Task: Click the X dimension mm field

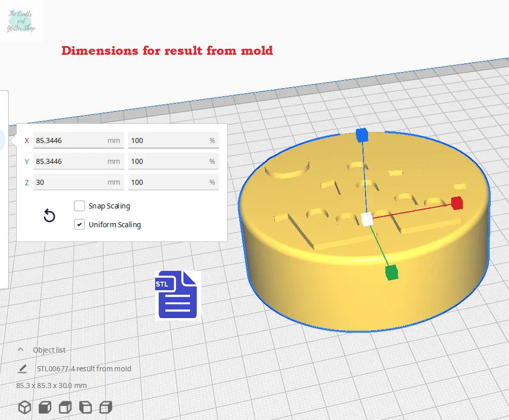Action: pos(71,141)
